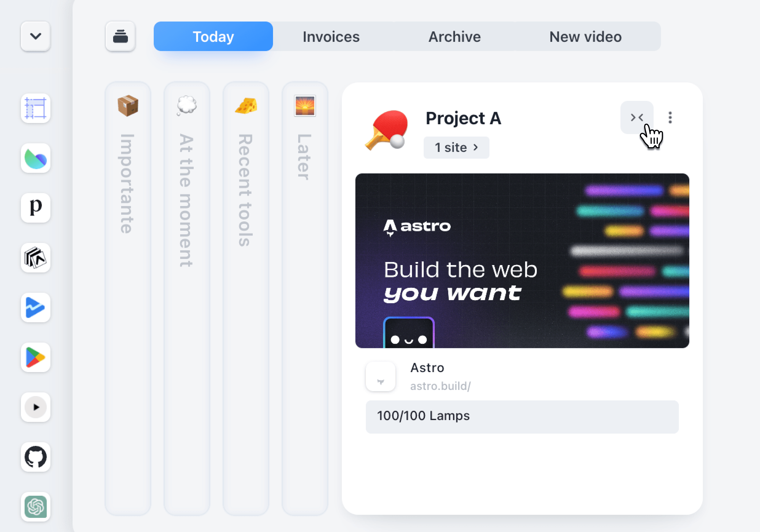Screen dimensions: 760x532
Task: Switch to the Invoices tab
Action: coord(331,36)
